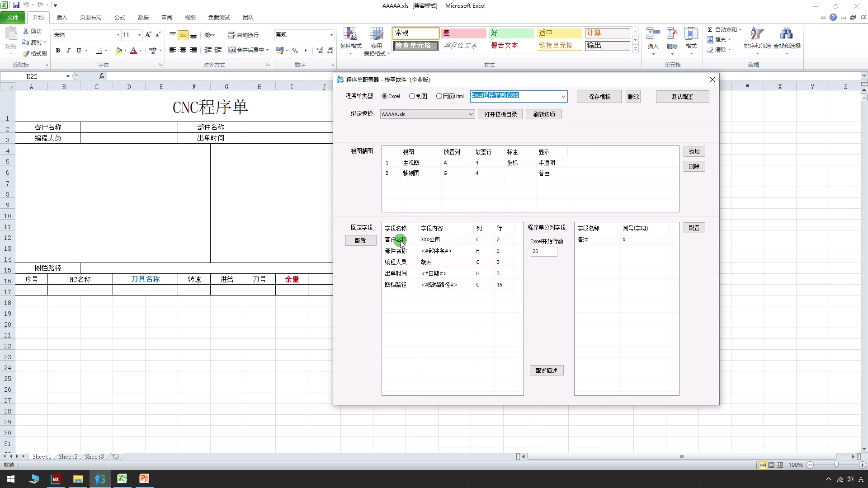Select the 网页Html radio button
Image resolution: width=868 pixels, height=488 pixels.
439,96
